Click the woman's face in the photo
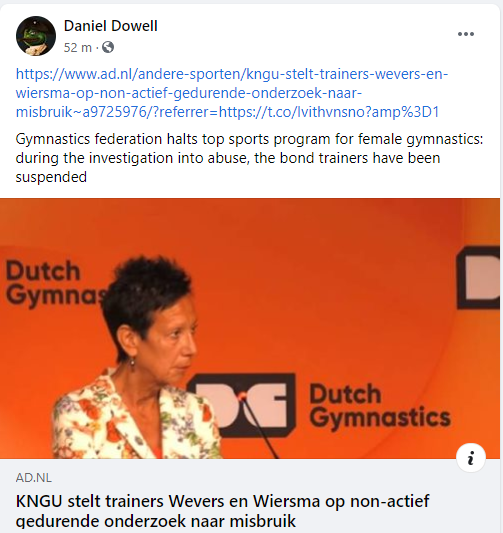Screen dimensions: 503x533 pyautogui.click(x=171, y=338)
